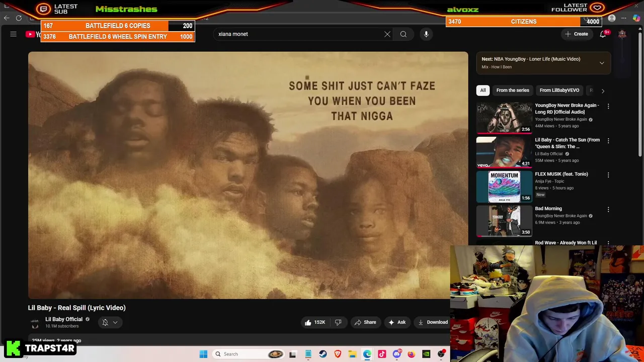644x362 pixels.
Task: Open Bad Morning video title
Action: (548, 209)
